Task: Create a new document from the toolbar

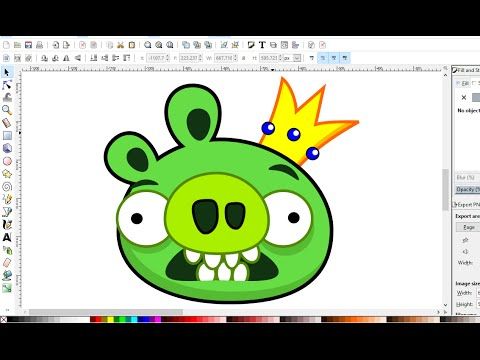Action: tap(6, 45)
